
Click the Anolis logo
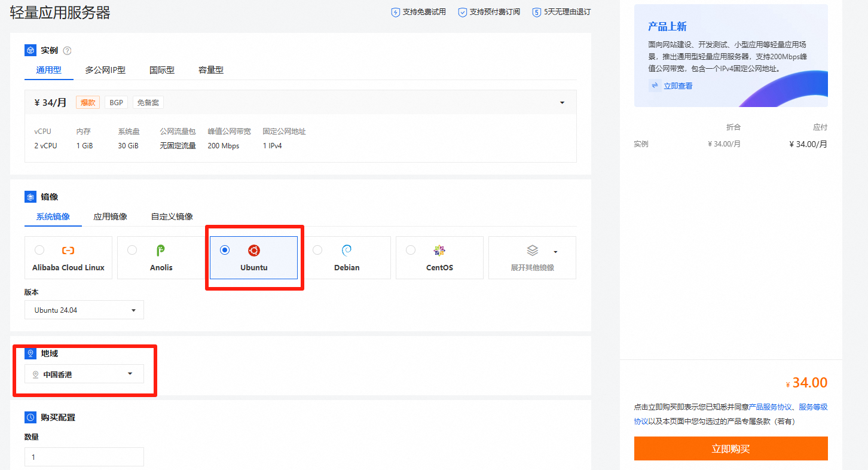click(161, 251)
